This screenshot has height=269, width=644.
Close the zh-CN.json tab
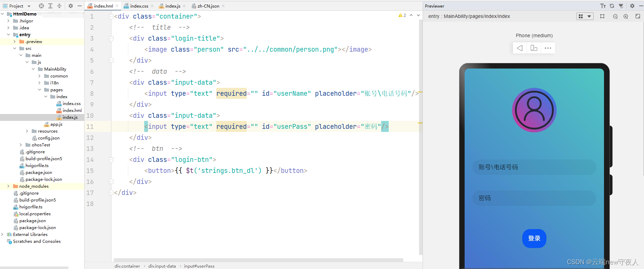tap(223, 6)
